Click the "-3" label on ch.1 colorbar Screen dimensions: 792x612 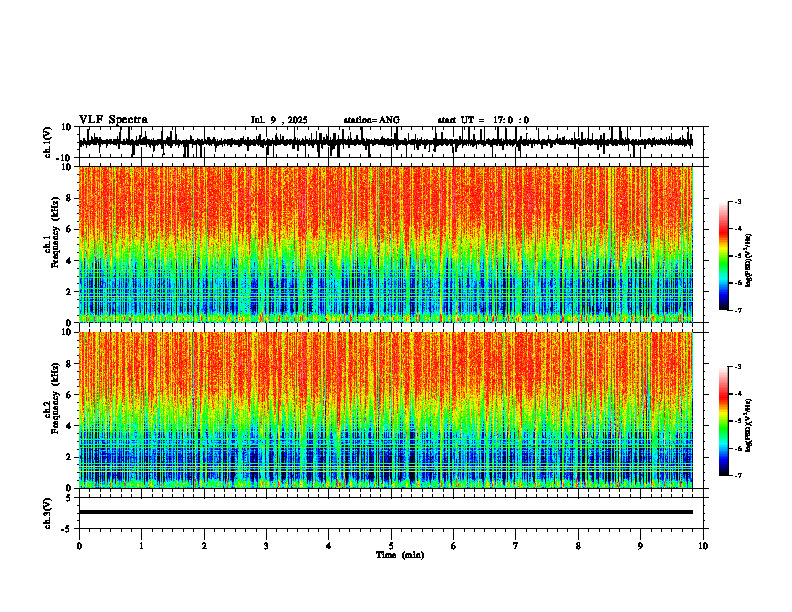point(737,201)
